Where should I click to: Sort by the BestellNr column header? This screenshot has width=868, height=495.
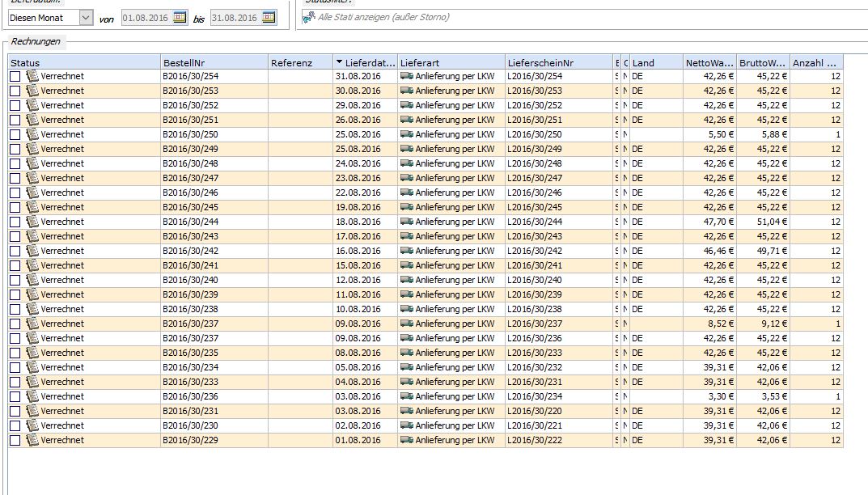(214, 62)
